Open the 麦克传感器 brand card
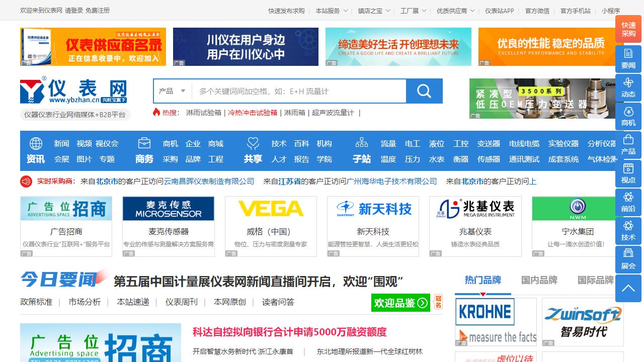644x362 pixels. coord(169,226)
